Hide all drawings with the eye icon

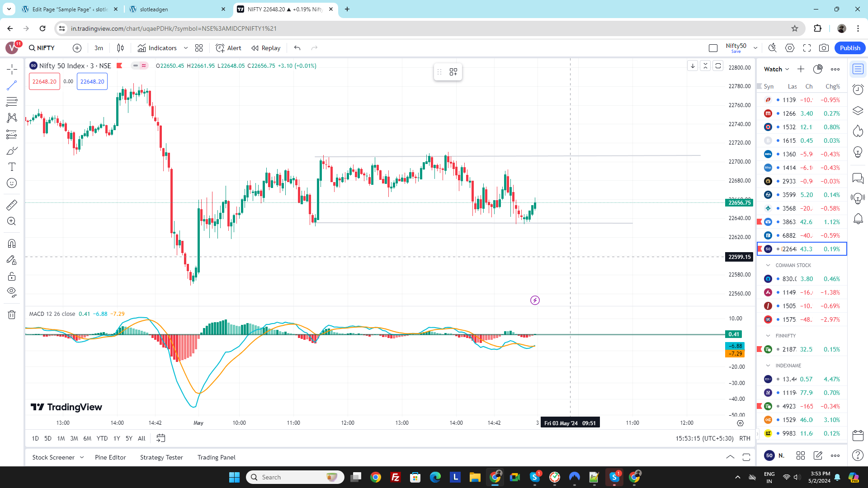coord(12,292)
